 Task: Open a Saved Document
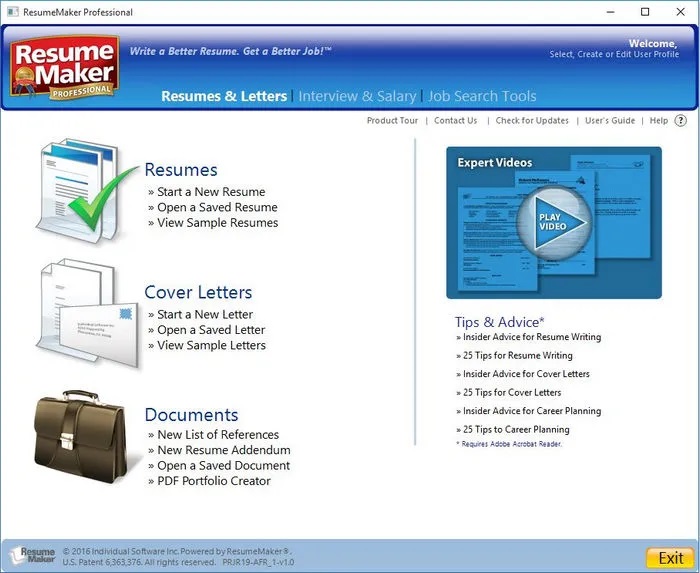pos(224,465)
